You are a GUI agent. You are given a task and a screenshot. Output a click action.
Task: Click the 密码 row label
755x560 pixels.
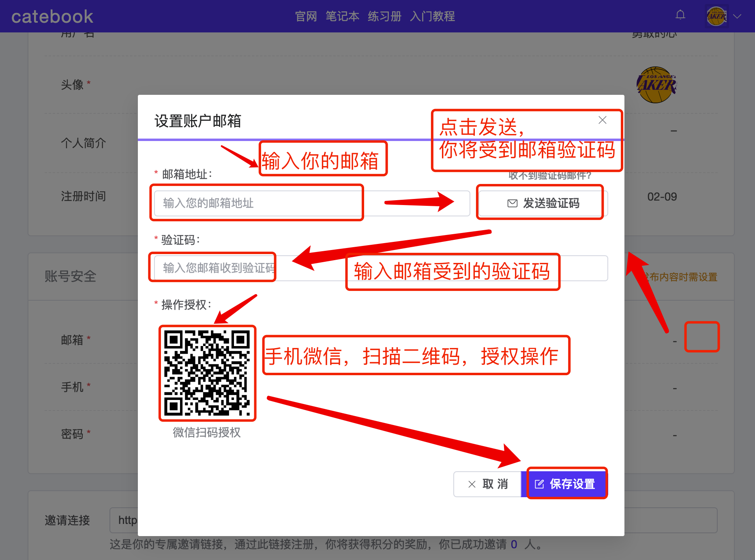point(72,434)
